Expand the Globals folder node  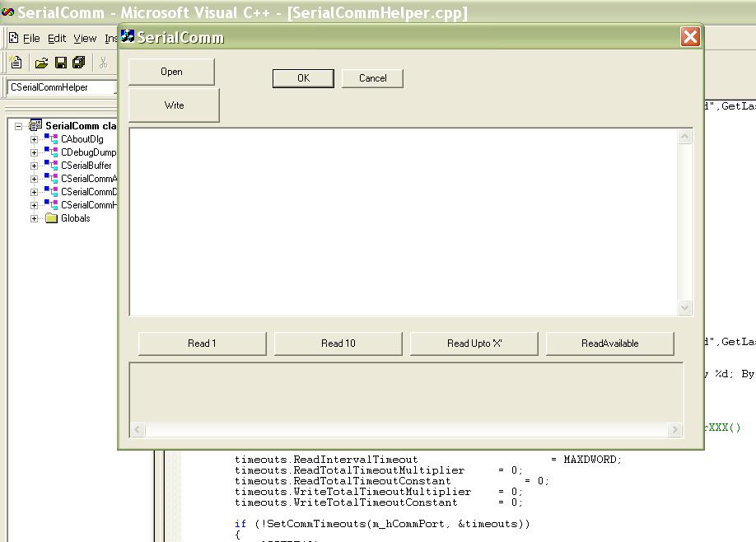(34, 218)
